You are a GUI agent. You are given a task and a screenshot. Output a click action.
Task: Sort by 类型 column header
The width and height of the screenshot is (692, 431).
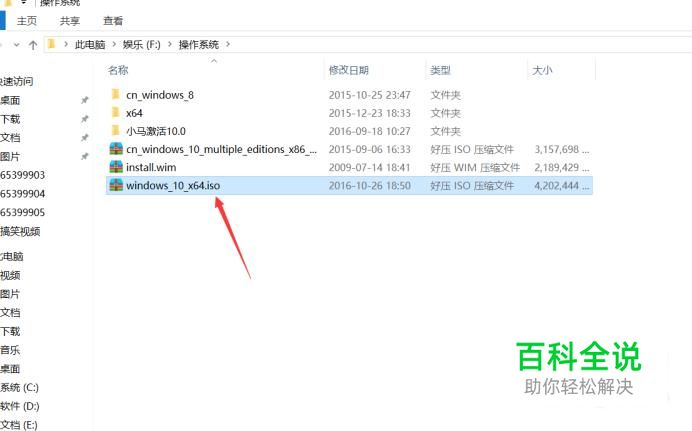pyautogui.click(x=440, y=70)
